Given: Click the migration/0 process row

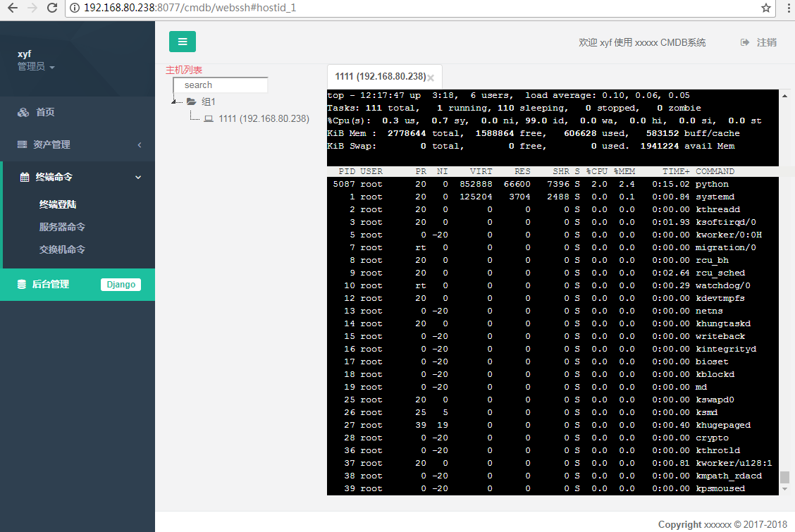Looking at the screenshot, I should pos(553,247).
